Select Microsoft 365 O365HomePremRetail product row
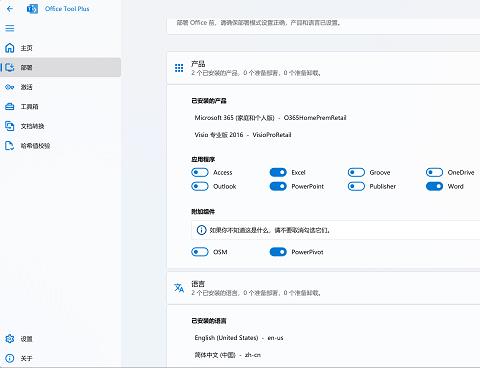This screenshot has width=480, height=368. tap(270, 118)
